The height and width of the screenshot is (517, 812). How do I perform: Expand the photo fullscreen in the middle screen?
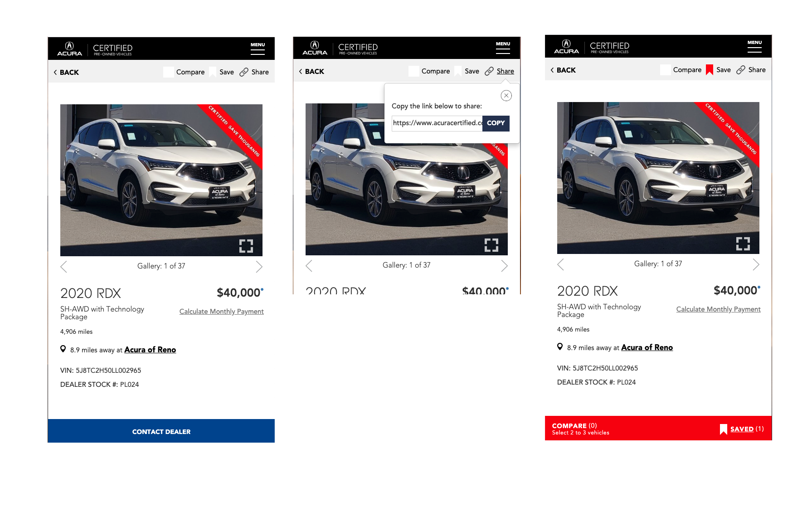(491, 245)
